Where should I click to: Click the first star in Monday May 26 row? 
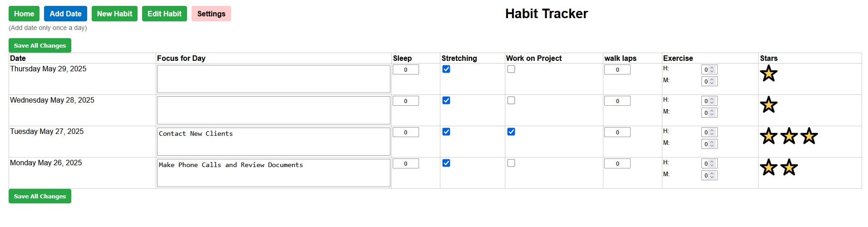(x=769, y=168)
